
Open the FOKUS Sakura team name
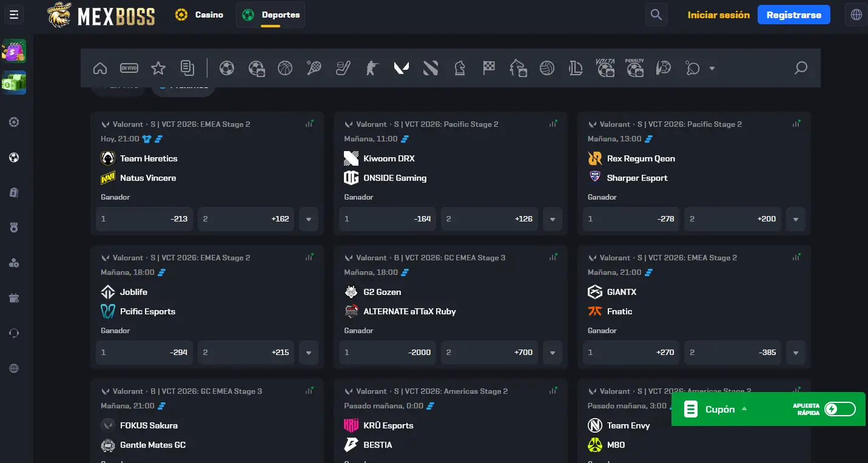click(149, 425)
